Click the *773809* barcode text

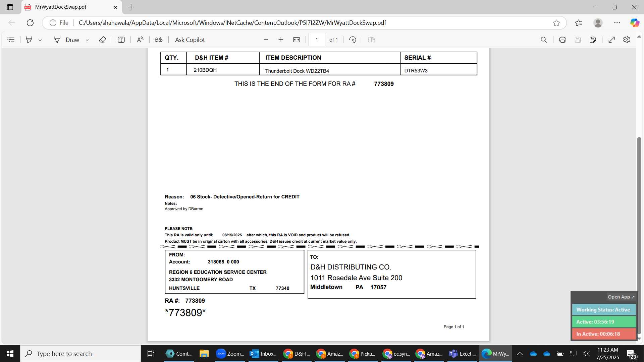185,312
